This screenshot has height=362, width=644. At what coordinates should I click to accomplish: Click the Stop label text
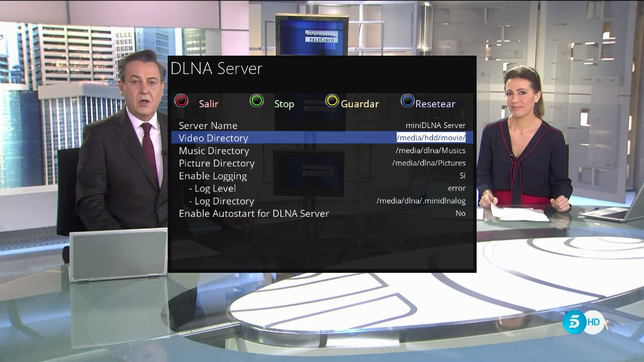click(x=284, y=104)
